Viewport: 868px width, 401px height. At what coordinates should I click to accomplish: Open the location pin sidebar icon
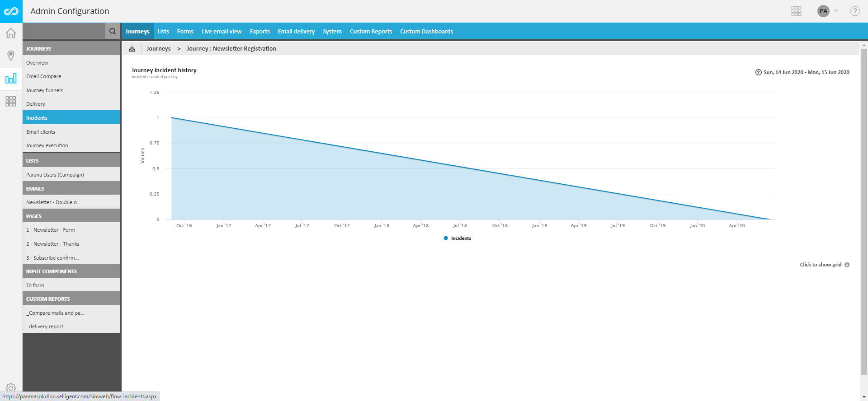(x=11, y=56)
